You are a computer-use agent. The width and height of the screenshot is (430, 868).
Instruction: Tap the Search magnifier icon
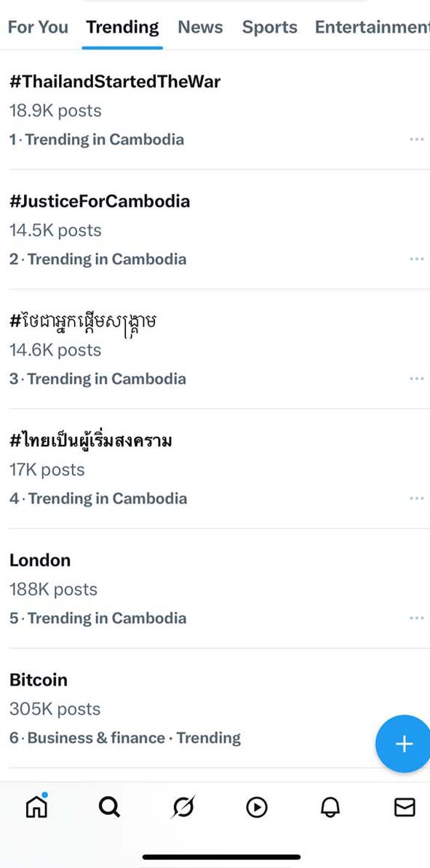[109, 808]
